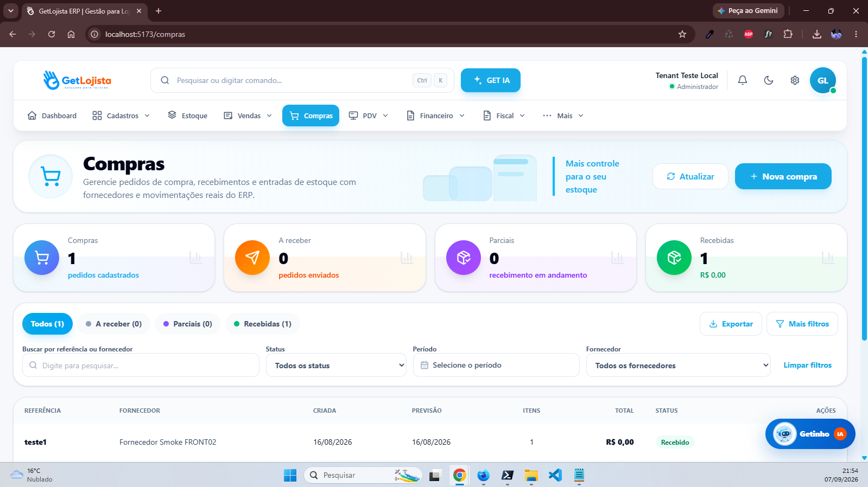The width and height of the screenshot is (868, 487).
Task: Filter by A receber (0) tab
Action: [x=114, y=324]
